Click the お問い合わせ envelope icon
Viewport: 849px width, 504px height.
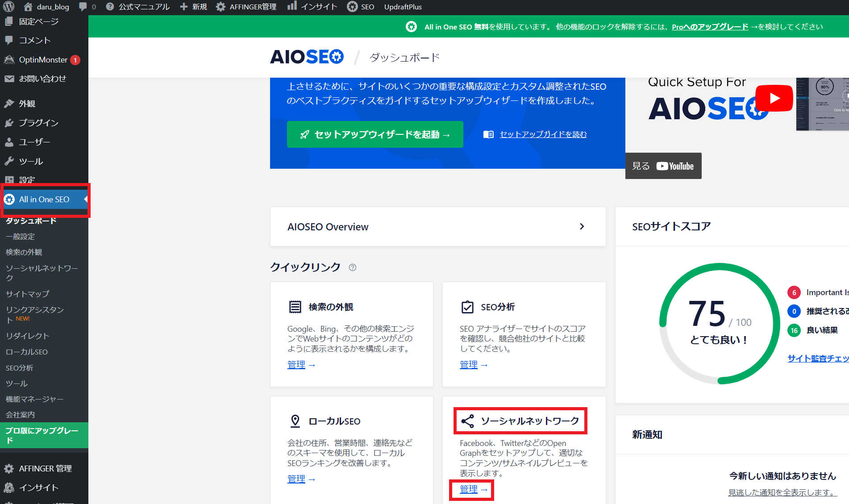9,79
